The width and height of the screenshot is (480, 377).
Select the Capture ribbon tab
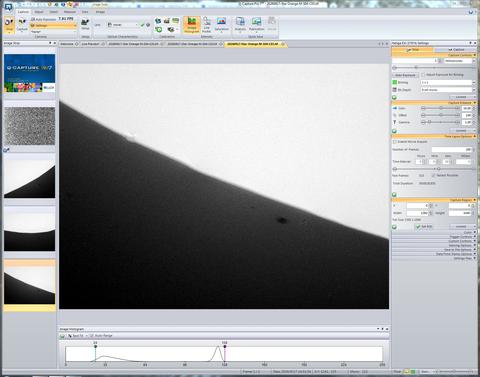pyautogui.click(x=23, y=12)
